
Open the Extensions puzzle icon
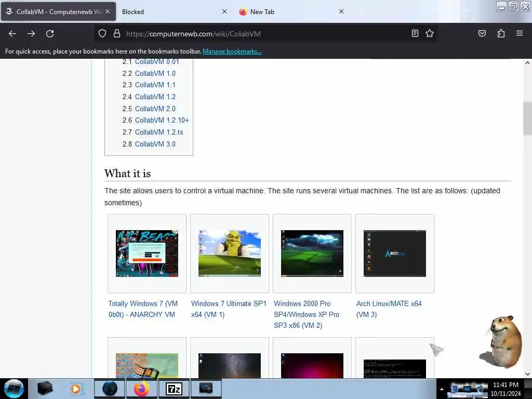501,33
